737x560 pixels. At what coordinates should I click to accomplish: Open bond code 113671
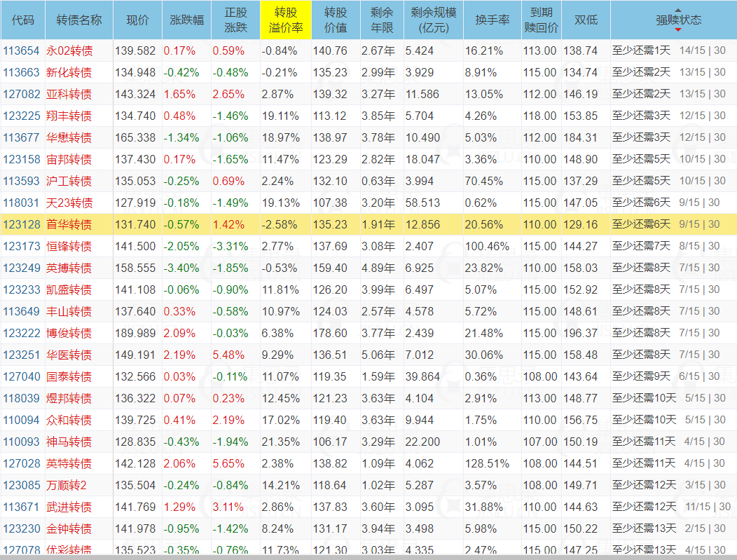click(x=22, y=507)
